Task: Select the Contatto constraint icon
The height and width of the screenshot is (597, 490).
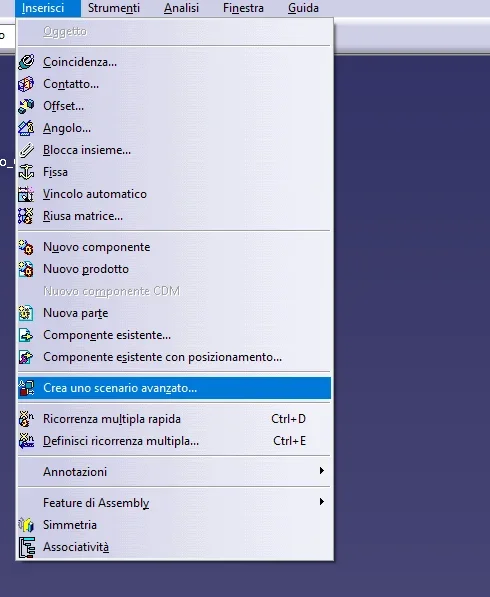Action: coord(26,84)
